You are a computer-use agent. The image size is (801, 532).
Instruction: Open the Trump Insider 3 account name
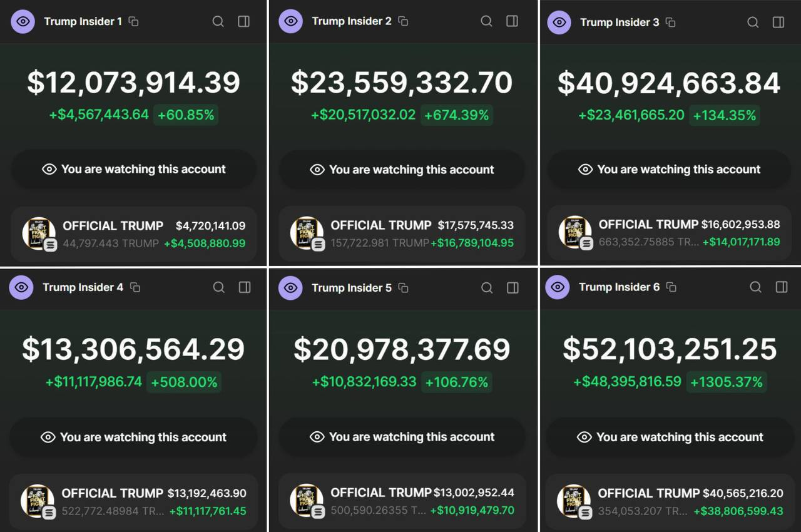click(x=619, y=22)
